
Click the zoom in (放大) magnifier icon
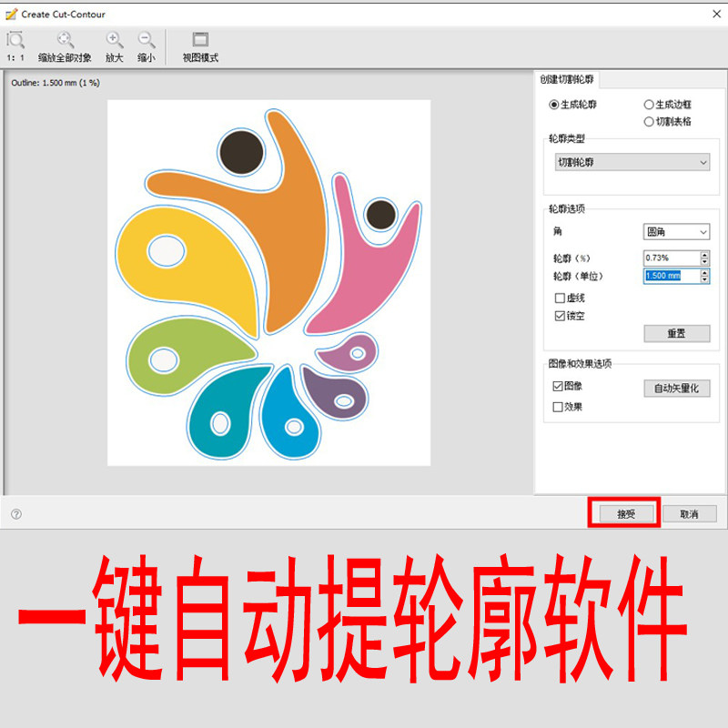click(x=115, y=40)
